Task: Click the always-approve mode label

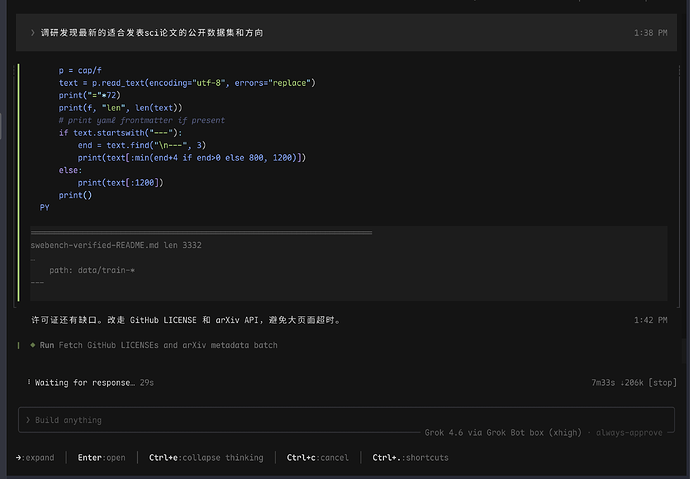Action: [x=629, y=432]
